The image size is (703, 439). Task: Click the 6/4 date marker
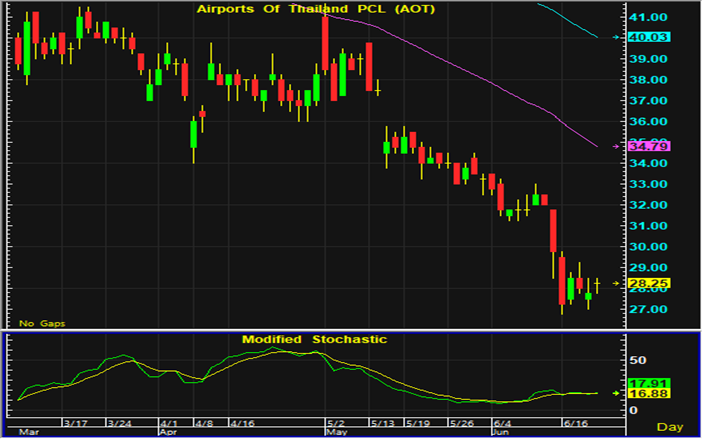pyautogui.click(x=503, y=423)
